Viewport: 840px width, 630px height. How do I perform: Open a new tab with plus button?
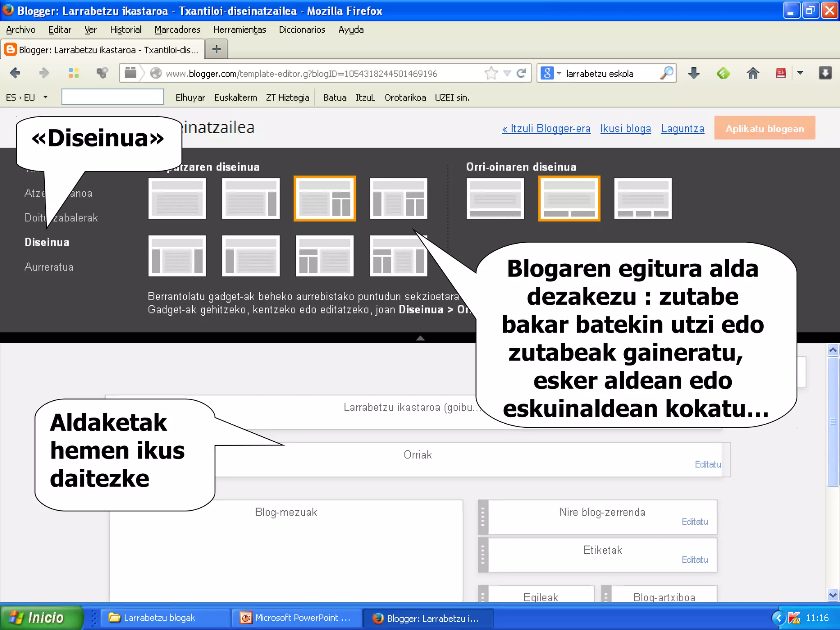[x=216, y=50]
